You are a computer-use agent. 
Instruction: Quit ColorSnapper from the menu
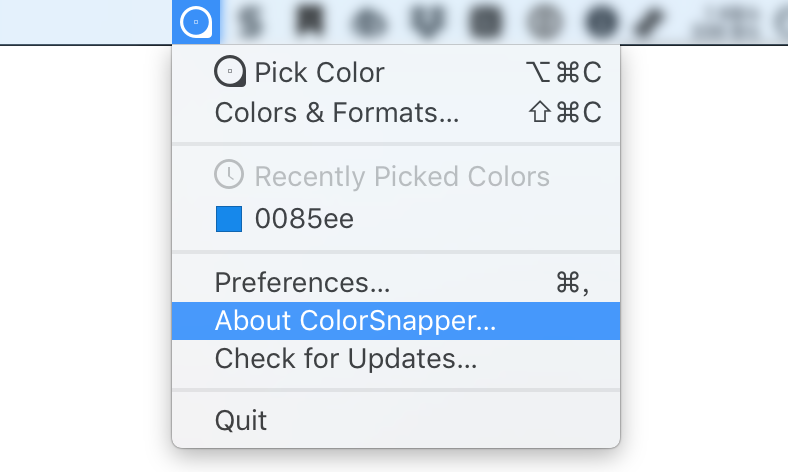coord(241,420)
